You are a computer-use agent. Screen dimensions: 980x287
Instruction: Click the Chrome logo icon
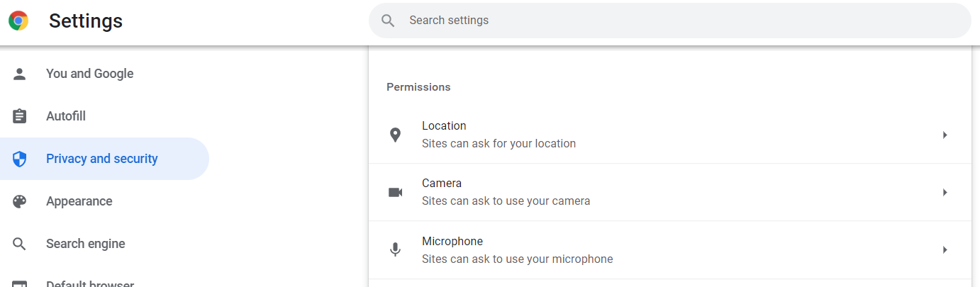click(x=18, y=21)
